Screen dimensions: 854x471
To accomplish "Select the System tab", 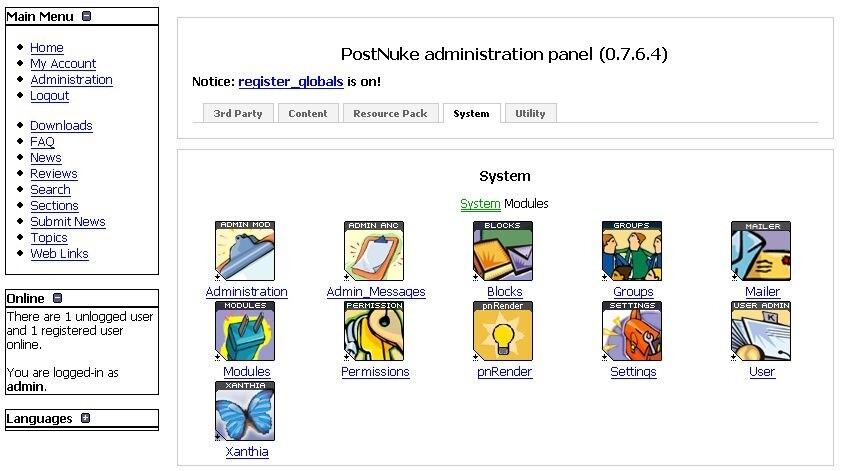I will coord(472,113).
